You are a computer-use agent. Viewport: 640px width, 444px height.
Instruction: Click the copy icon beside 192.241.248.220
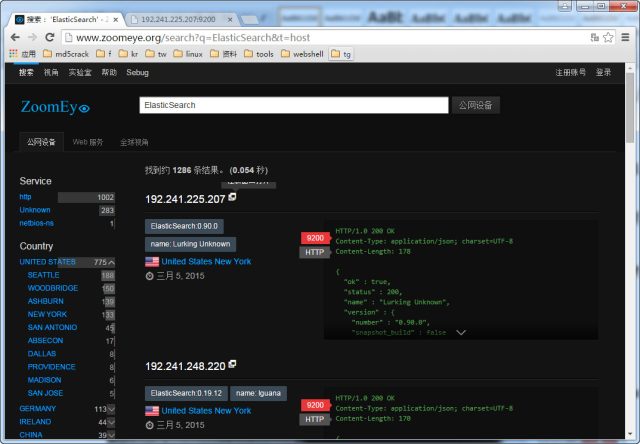[x=232, y=364]
